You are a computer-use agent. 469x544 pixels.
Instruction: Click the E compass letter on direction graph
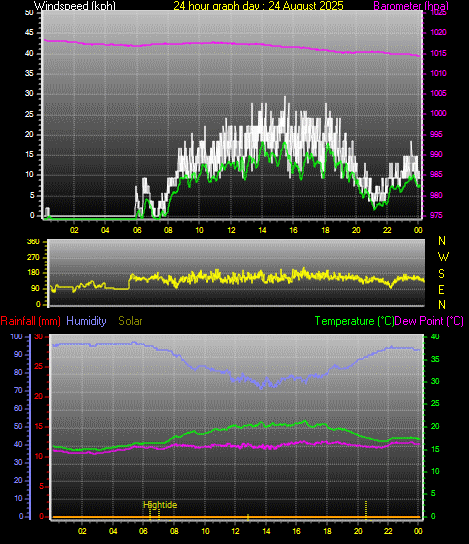441,290
